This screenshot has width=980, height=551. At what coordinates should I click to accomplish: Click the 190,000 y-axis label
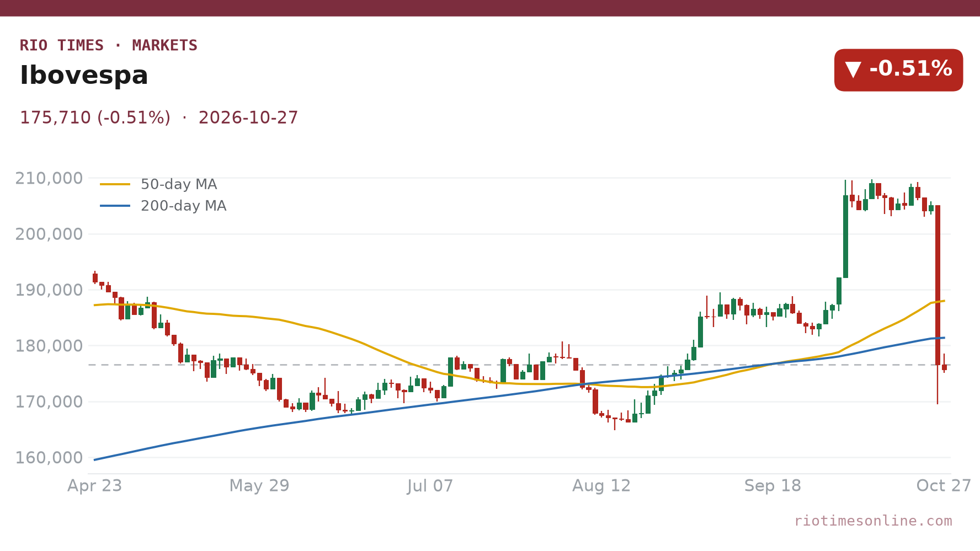tap(49, 290)
